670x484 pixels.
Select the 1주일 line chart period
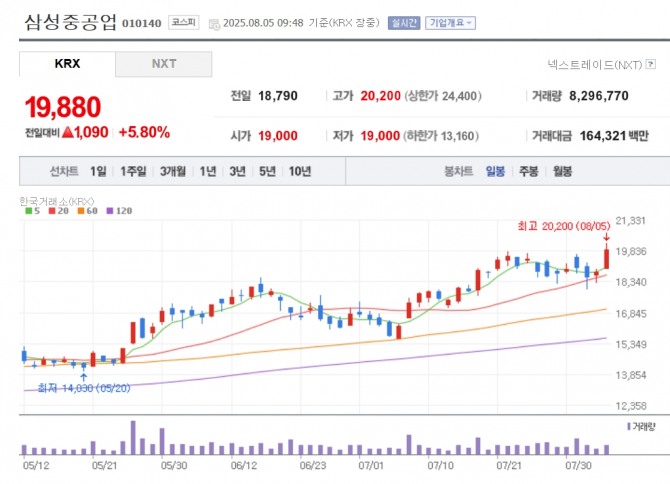coord(133,171)
